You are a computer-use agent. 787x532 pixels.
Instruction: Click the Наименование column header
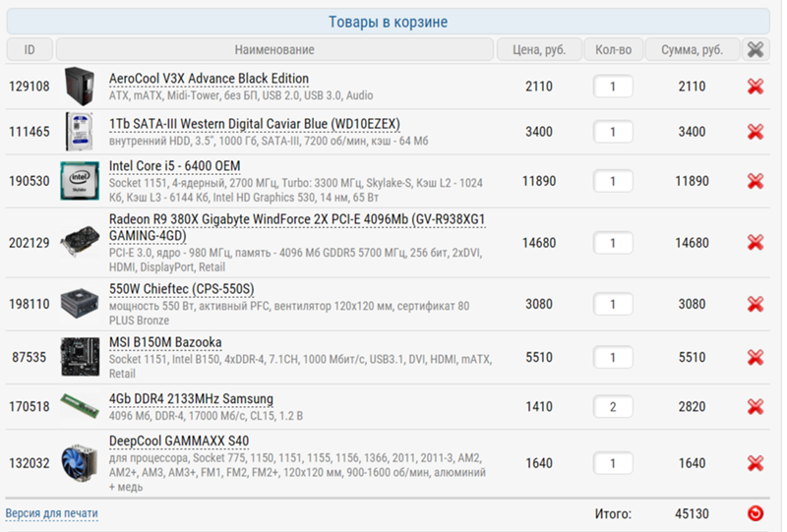pos(274,50)
